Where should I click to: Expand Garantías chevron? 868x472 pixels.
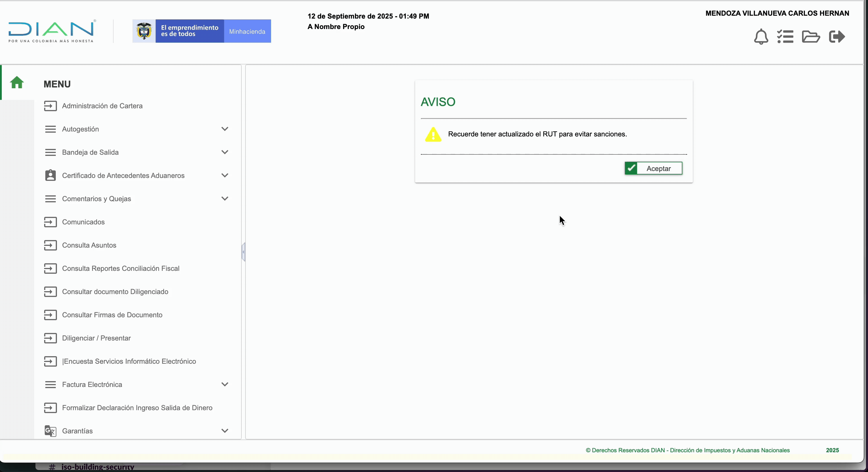(x=225, y=431)
